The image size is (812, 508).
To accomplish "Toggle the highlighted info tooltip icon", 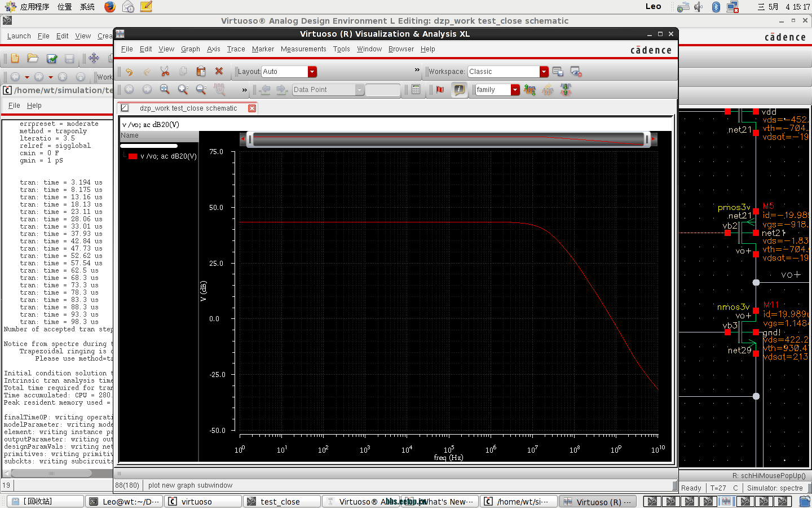I will click(x=460, y=89).
